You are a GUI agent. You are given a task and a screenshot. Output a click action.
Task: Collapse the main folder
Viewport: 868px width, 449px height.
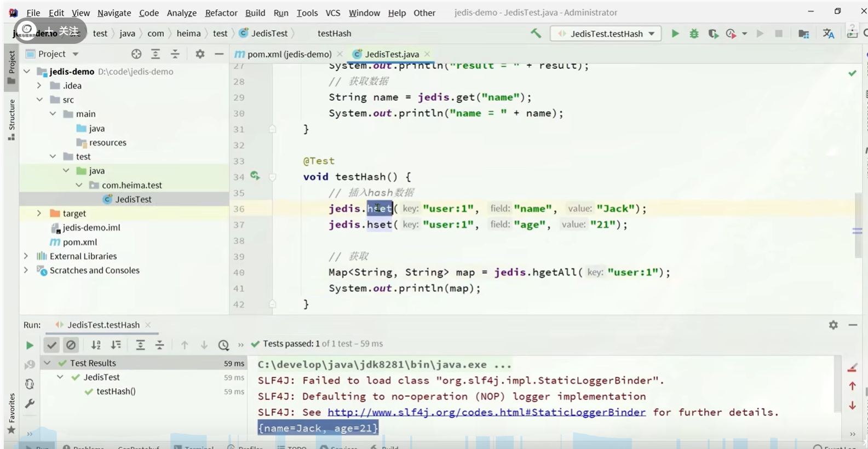53,114
